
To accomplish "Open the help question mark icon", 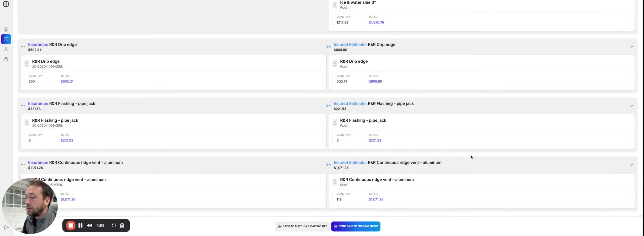I will (6, 59).
